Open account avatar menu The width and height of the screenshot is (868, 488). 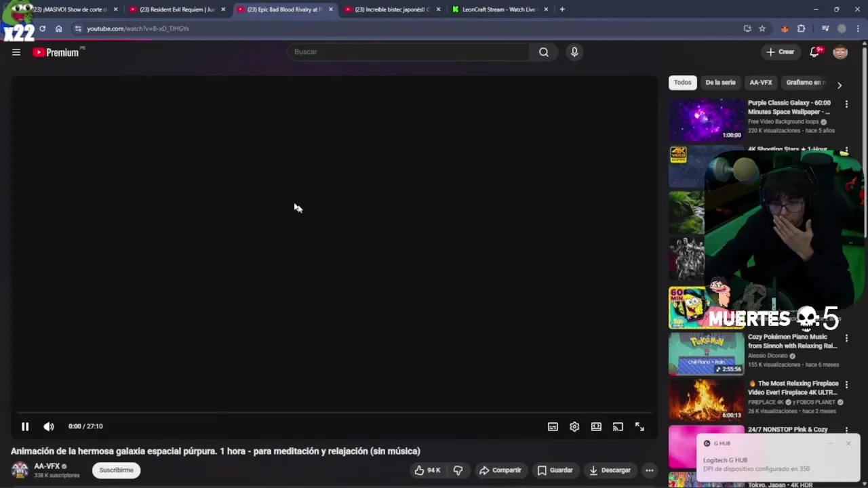(x=840, y=52)
